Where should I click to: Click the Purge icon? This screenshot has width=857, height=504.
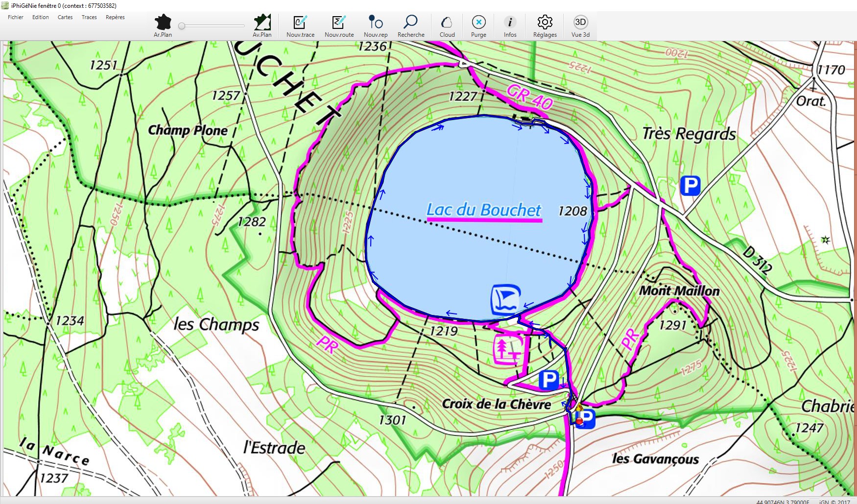pyautogui.click(x=478, y=23)
